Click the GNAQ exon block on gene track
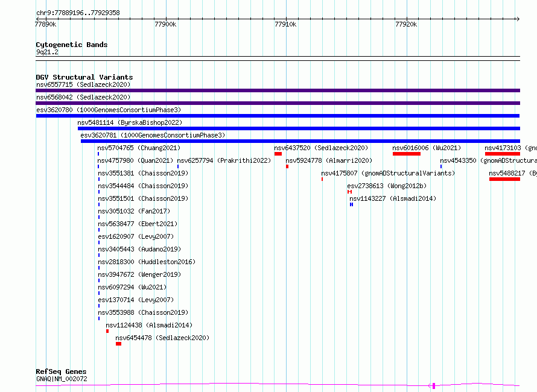 434,386
